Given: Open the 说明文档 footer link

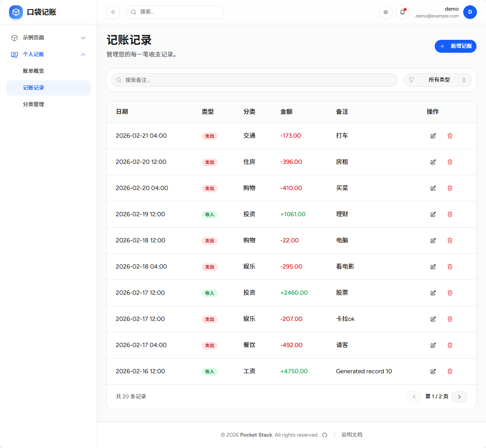Looking at the screenshot, I should [x=352, y=435].
